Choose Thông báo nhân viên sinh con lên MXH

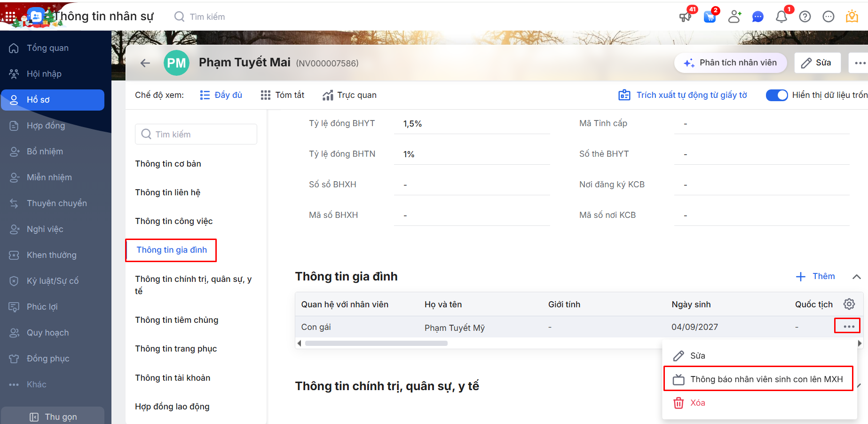[758, 379]
